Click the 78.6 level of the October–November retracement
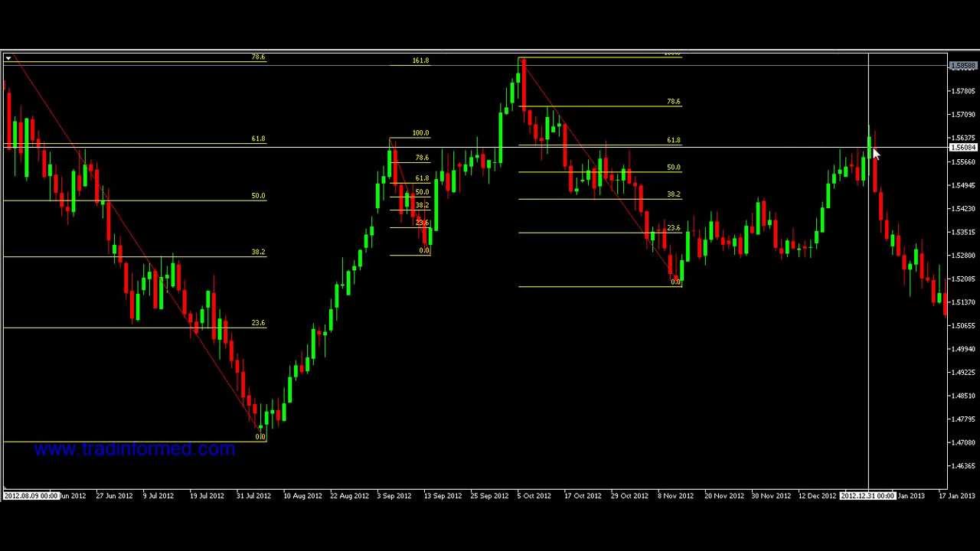Screen dimensions: 980x551 (673, 102)
